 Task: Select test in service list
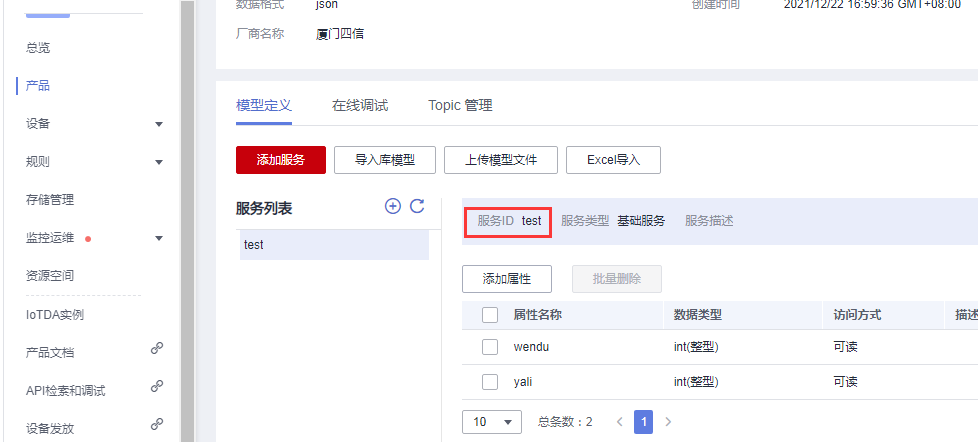click(334, 245)
